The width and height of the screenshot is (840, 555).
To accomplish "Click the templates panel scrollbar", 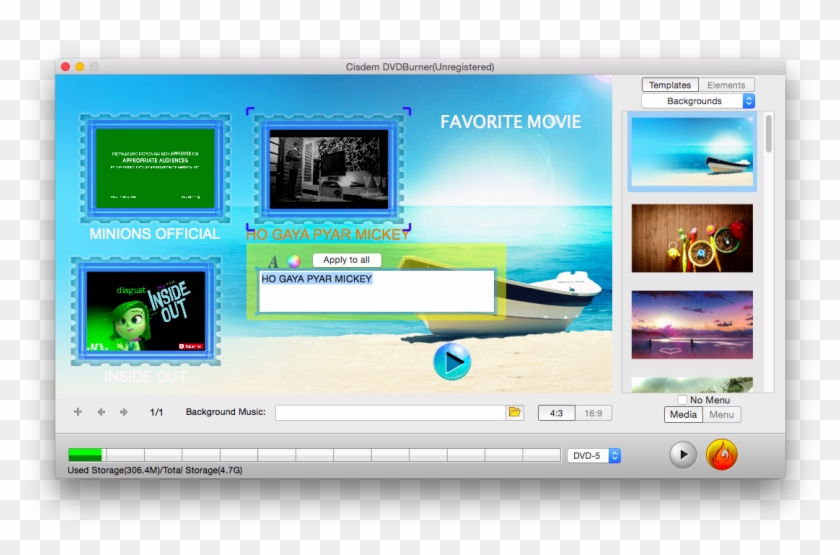I will 769,133.
